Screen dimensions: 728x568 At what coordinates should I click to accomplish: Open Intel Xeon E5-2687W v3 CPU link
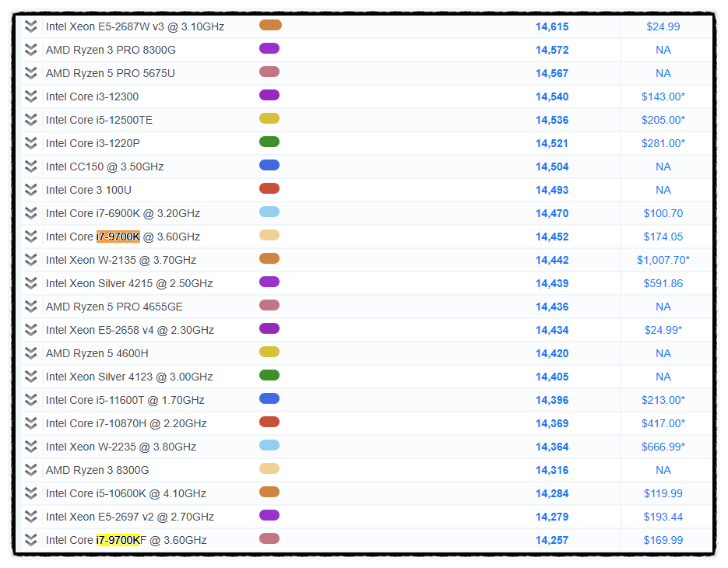(x=135, y=26)
